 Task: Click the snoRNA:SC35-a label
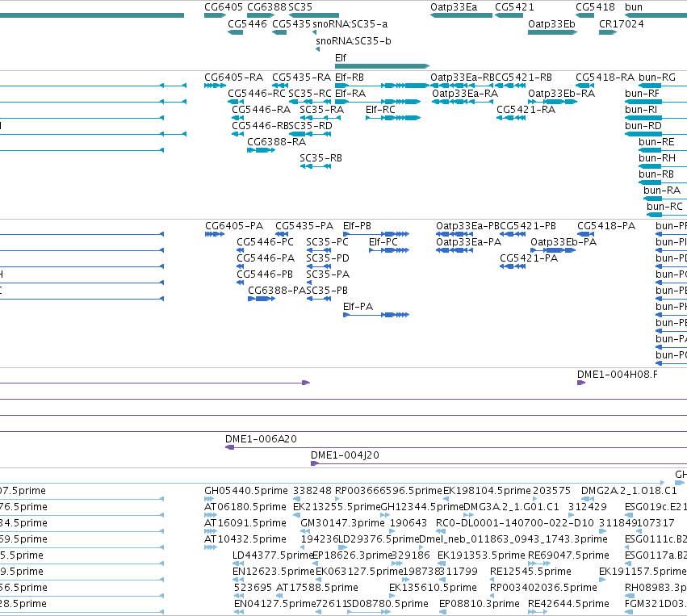350,24
